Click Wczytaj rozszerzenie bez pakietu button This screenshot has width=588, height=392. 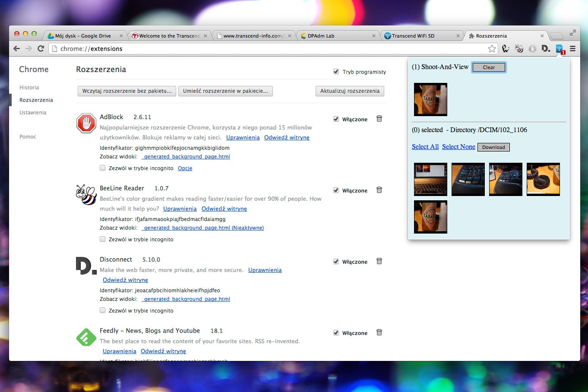coord(127,91)
